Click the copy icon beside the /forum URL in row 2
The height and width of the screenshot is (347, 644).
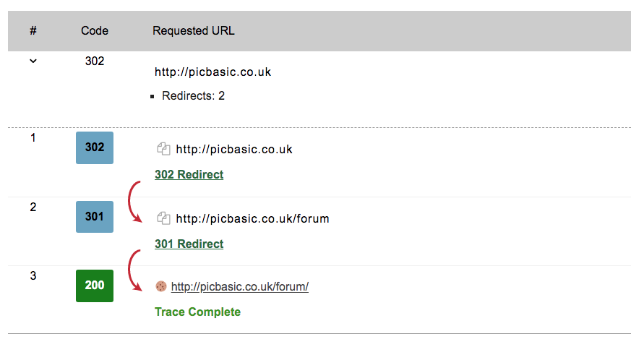point(163,218)
